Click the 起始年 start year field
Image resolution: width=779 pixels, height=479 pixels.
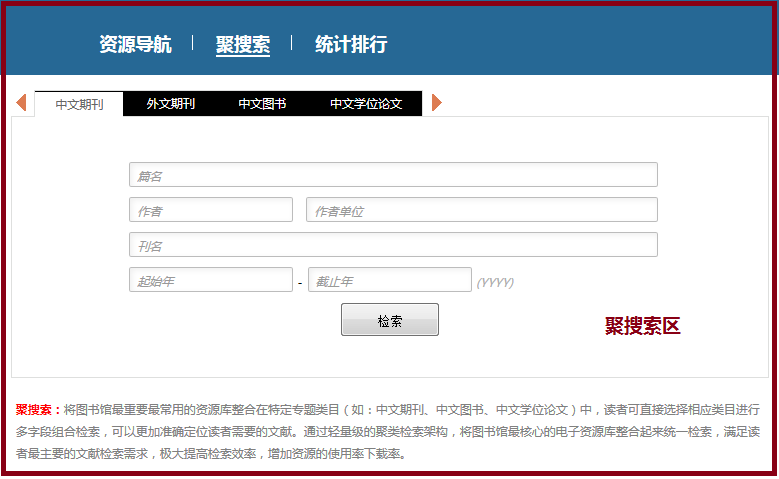coord(210,281)
